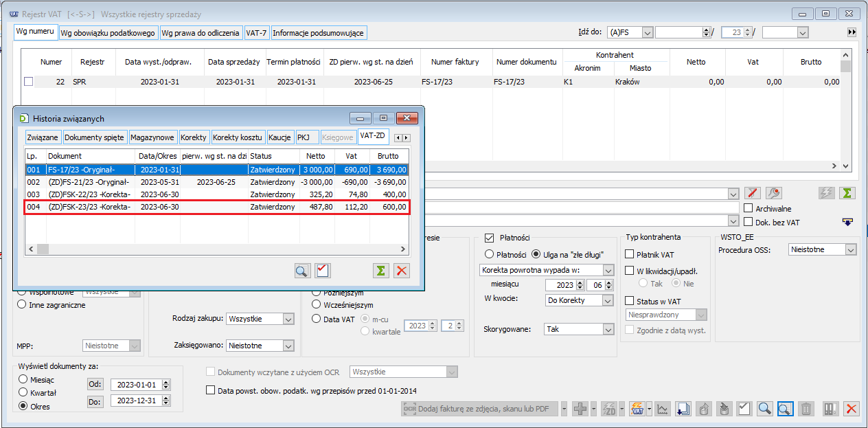Click the blue copy documents icon
Viewport: 868px width, 428px height.
683,409
